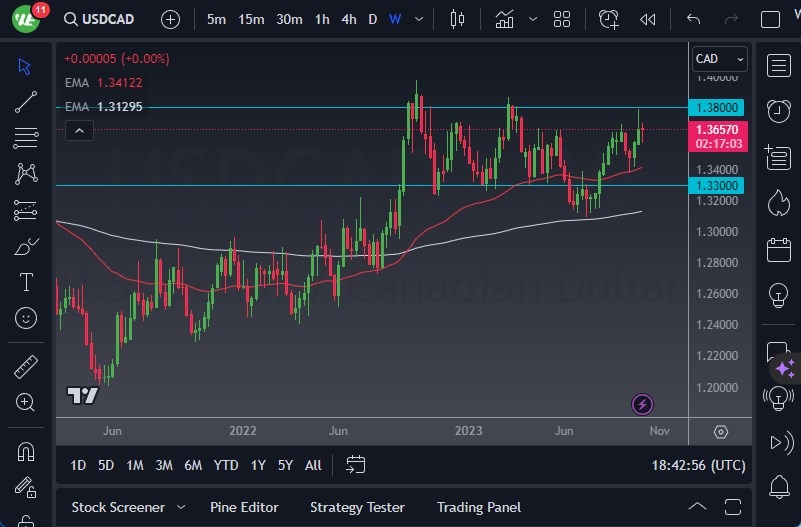Expand the indicator favorites dropdown arrow
The width and height of the screenshot is (801, 527).
click(x=533, y=19)
